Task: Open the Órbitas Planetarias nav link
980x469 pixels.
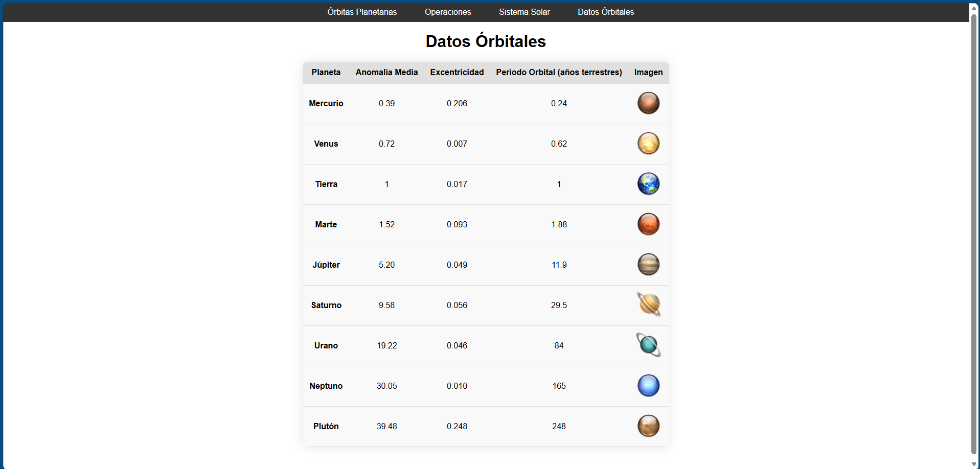Action: point(362,12)
